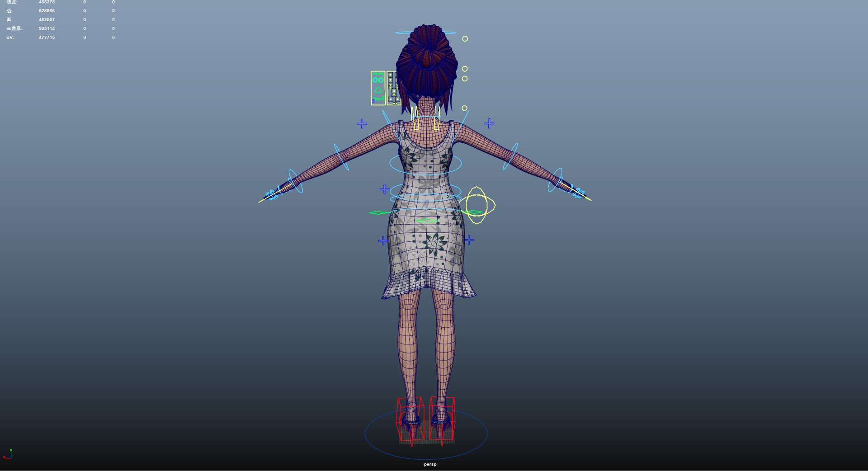Select the blue plus locator beside the lower right hip
The image size is (868, 471).
[469, 240]
